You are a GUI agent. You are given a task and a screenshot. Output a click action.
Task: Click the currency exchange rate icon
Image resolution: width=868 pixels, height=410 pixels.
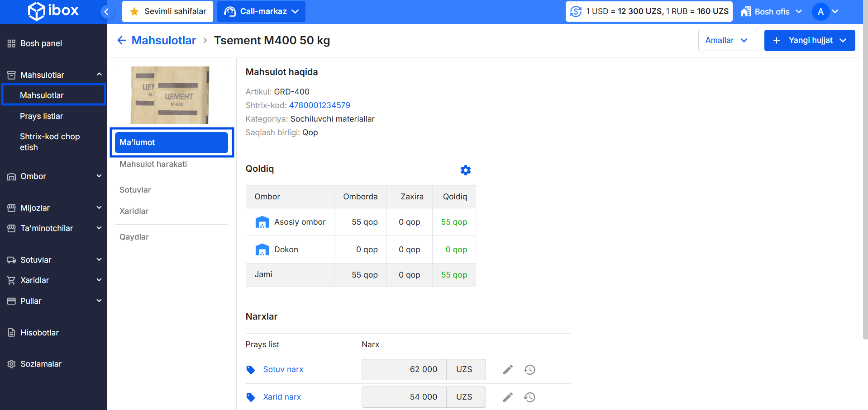coord(576,11)
